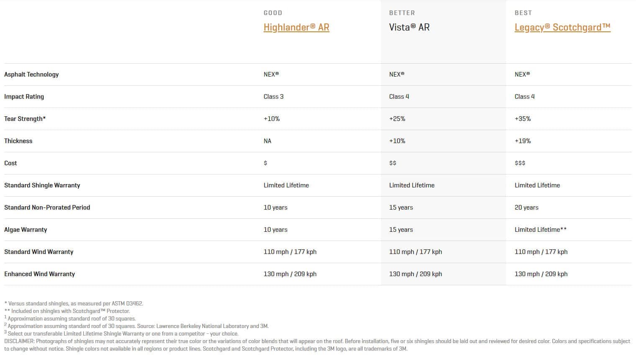Click the Asphalt Technology row label
Image resolution: width=636 pixels, height=364 pixels.
click(x=31, y=74)
